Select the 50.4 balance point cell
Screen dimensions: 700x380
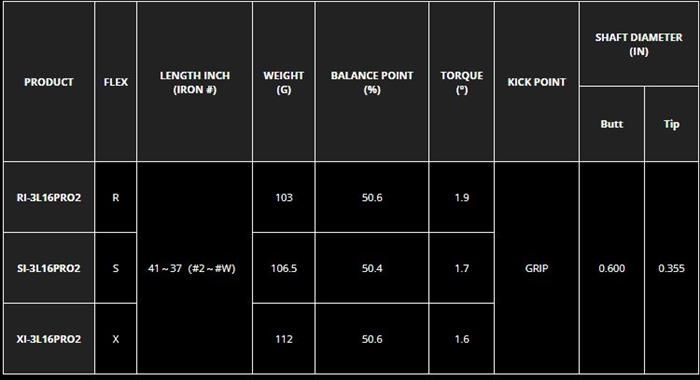(372, 268)
